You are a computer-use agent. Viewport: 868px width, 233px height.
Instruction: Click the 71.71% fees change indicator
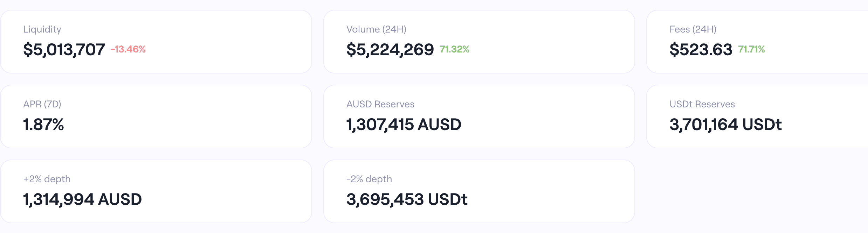pyautogui.click(x=751, y=49)
